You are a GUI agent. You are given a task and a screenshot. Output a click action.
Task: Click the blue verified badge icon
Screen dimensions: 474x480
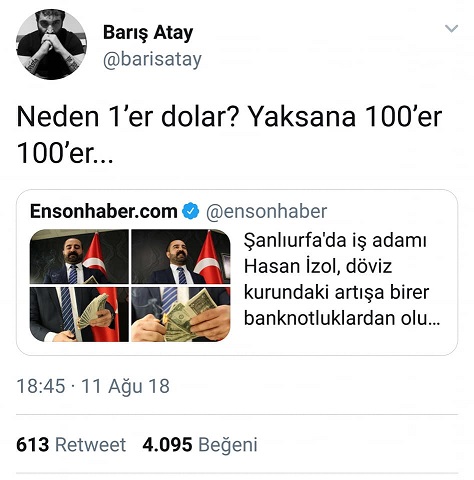tap(191, 211)
